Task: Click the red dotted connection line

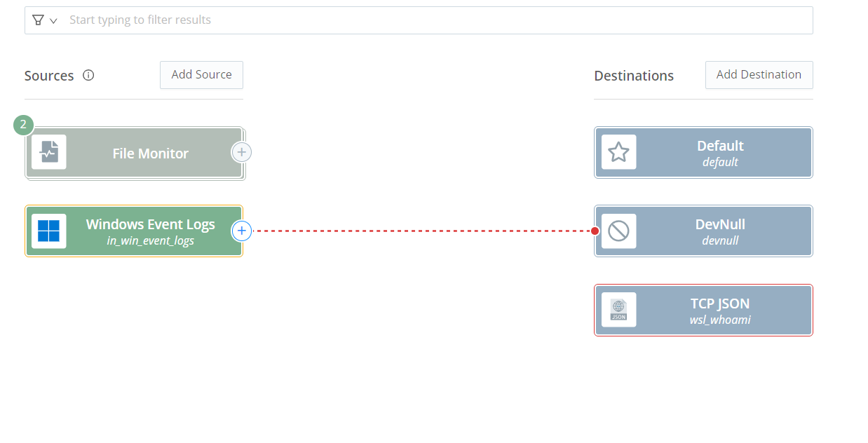Action: click(421, 230)
